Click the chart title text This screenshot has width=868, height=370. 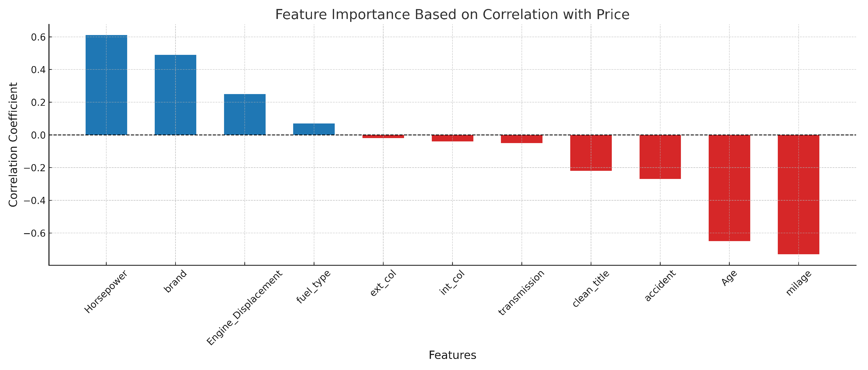point(452,14)
